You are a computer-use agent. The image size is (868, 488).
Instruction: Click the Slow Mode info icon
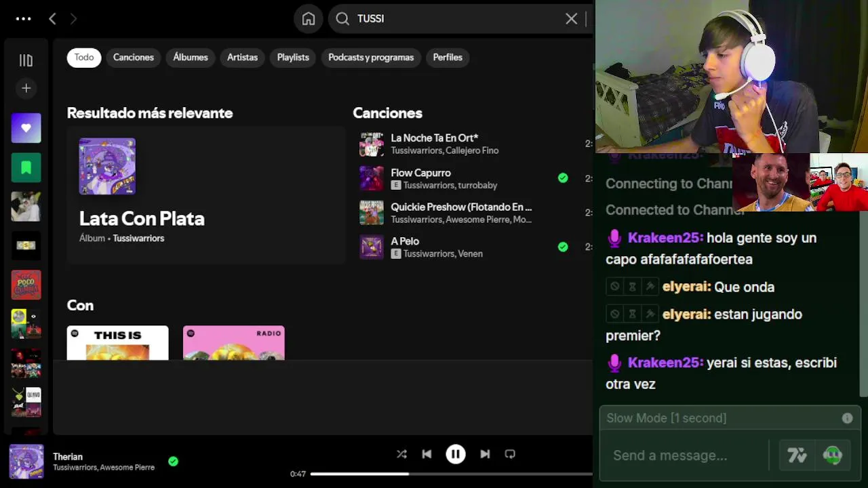(847, 418)
